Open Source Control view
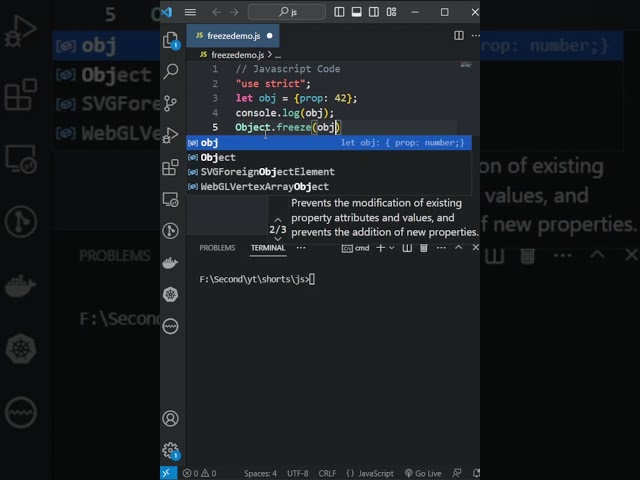 point(171,103)
